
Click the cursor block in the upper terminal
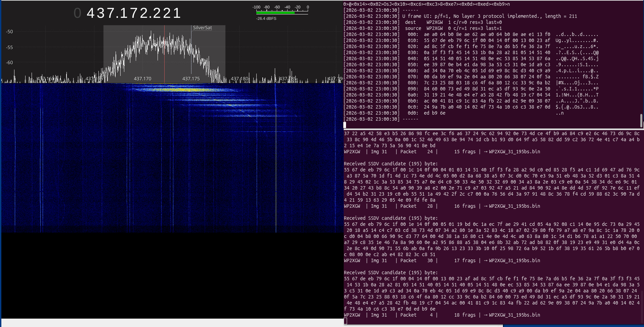click(345, 125)
